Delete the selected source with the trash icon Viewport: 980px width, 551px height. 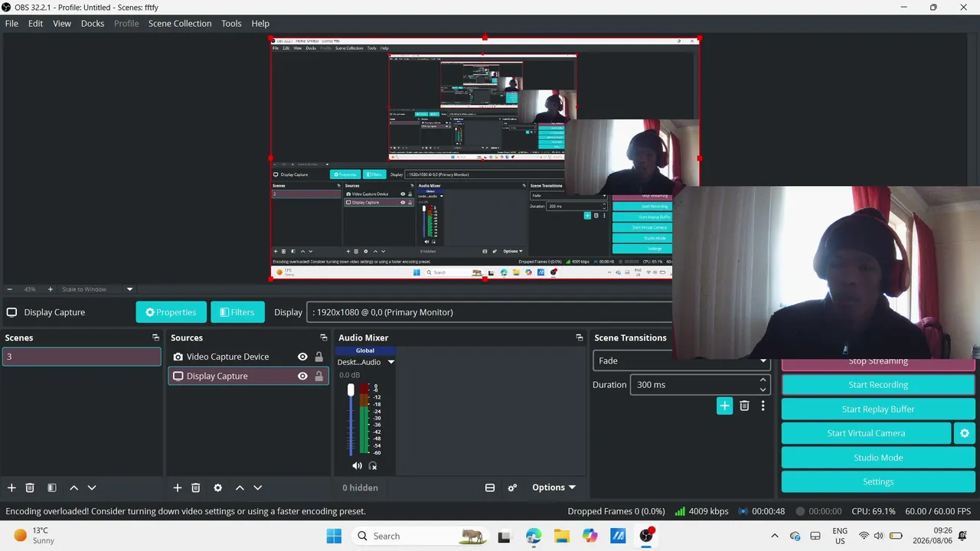coord(196,487)
